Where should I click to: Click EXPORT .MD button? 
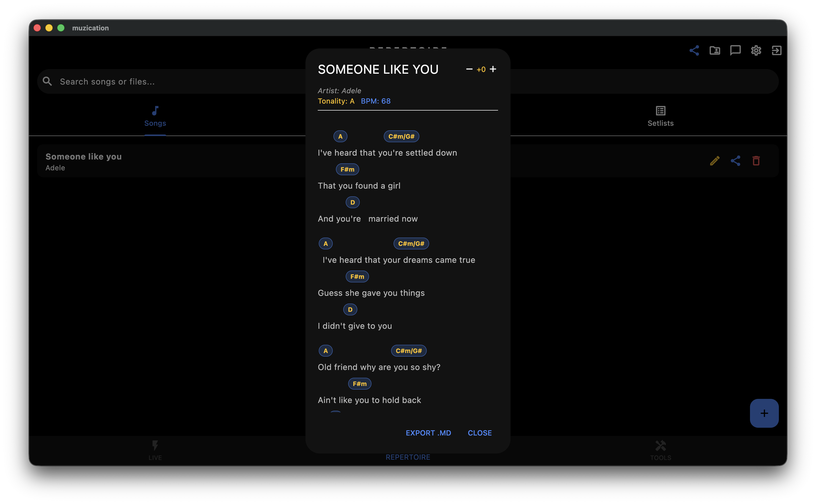(428, 433)
